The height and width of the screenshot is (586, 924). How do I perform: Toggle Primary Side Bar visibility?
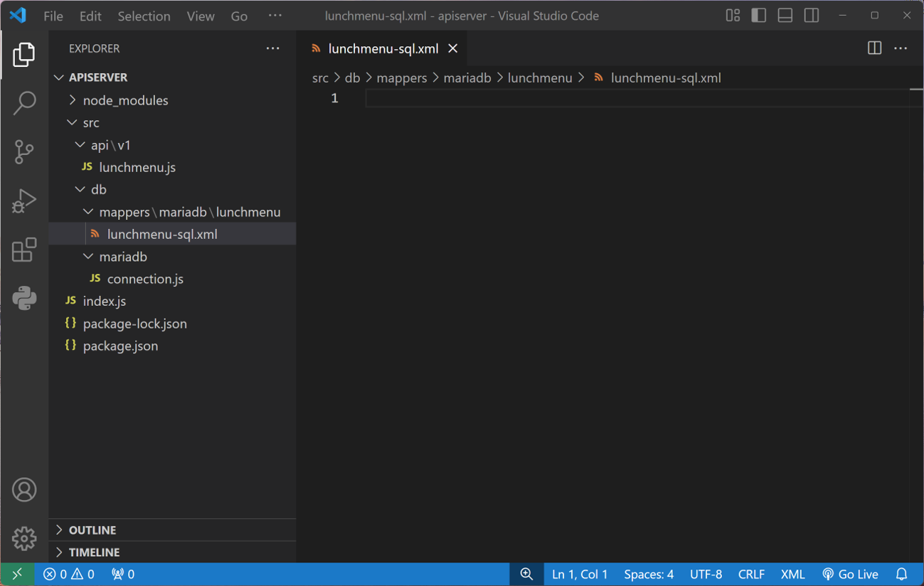click(759, 15)
